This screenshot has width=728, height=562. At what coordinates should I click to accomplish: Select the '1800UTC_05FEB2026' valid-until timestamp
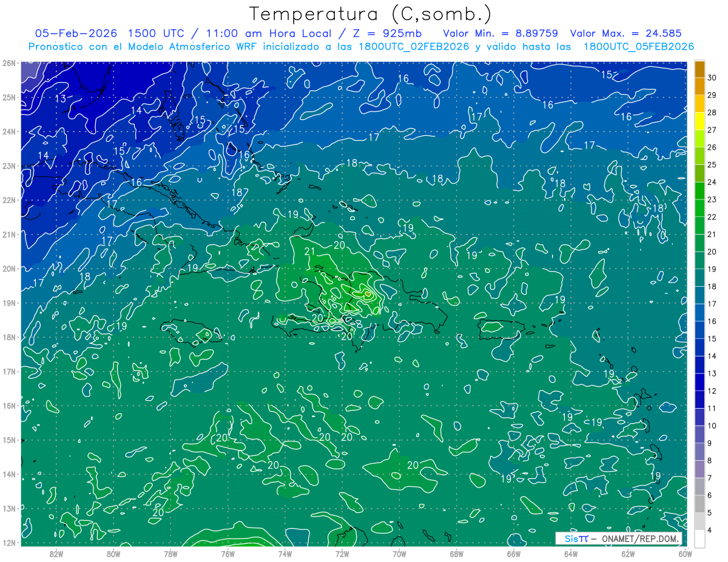click(638, 47)
